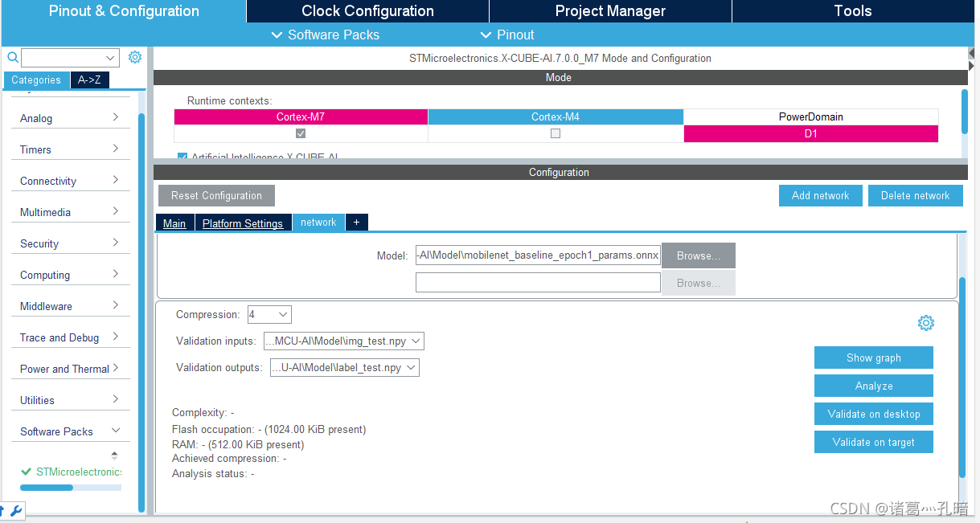Click the plus tab to add a network tab

point(356,222)
